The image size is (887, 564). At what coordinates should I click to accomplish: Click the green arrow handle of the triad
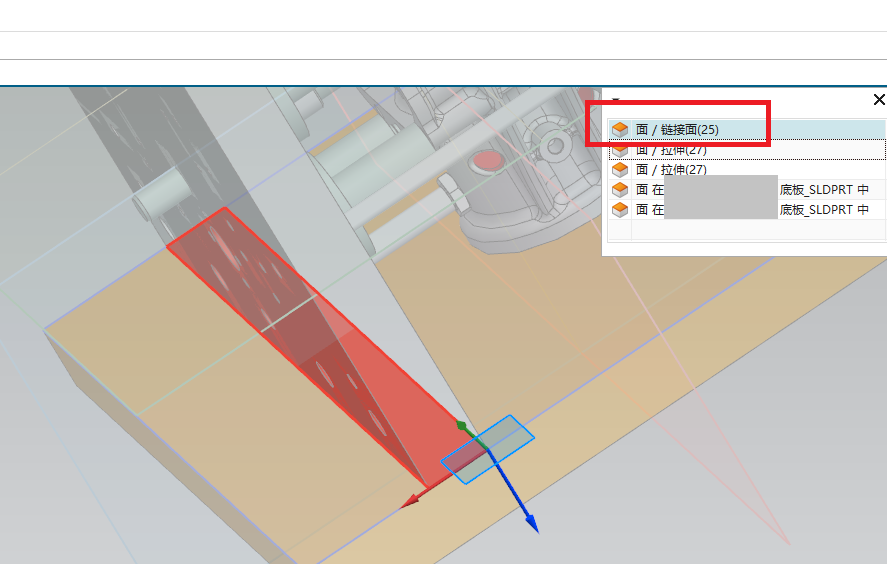462,426
